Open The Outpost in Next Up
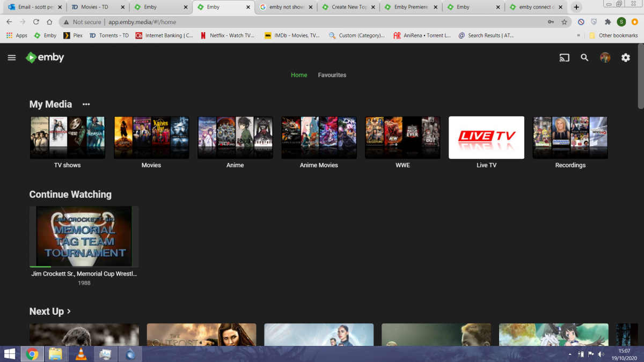The height and width of the screenshot is (362, 644). [202, 335]
